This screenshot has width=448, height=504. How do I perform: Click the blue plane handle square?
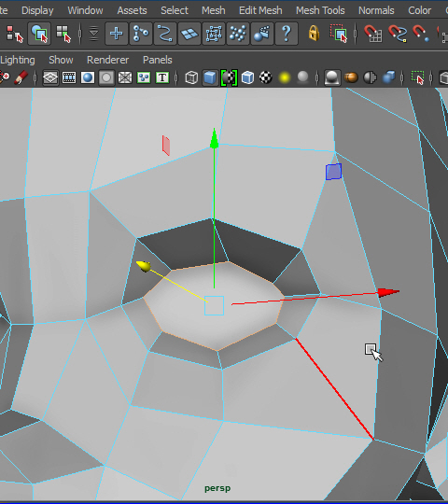coord(333,172)
